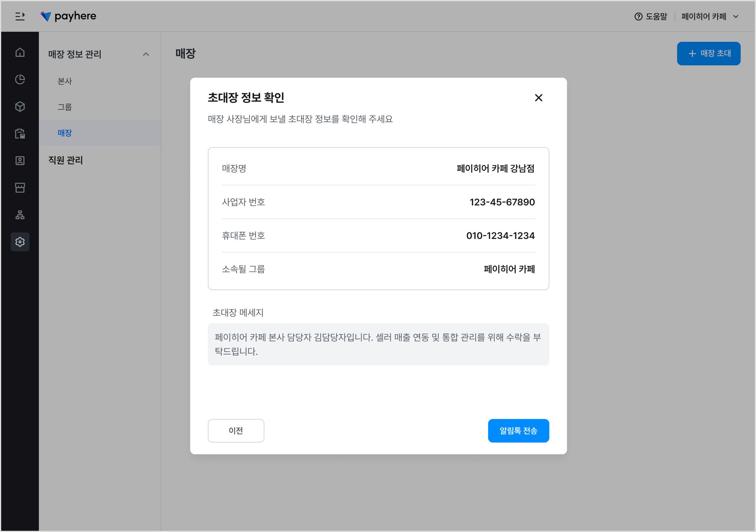Click the help question mark icon
Screen dimensions: 756x532
pos(638,17)
